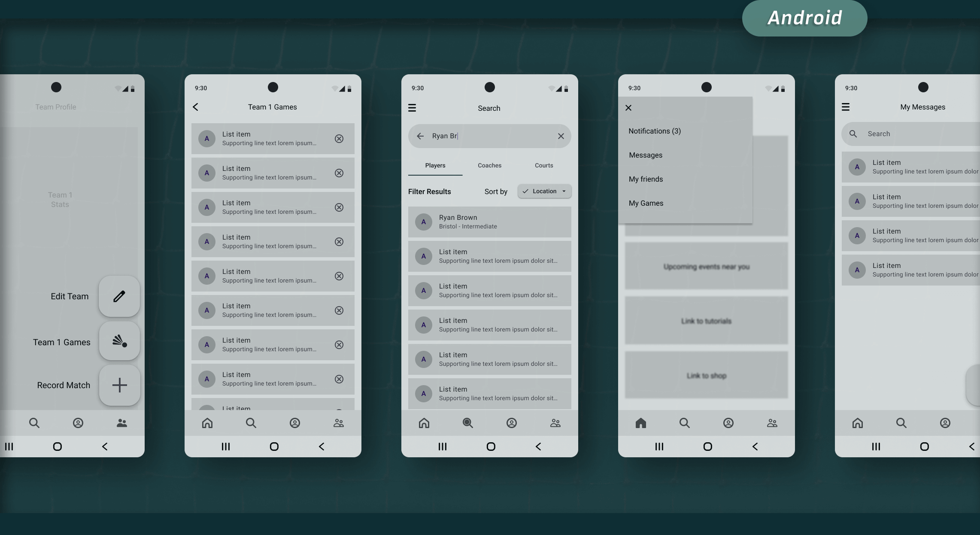Clear the Ryan Br search text
Viewport: 980px width, 535px height.
pos(561,136)
